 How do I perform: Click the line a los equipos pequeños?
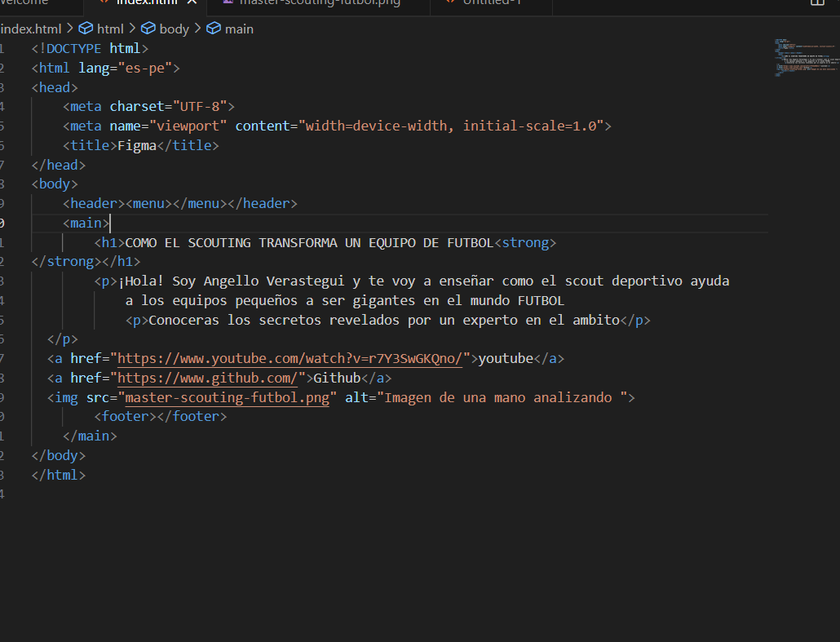click(x=345, y=301)
